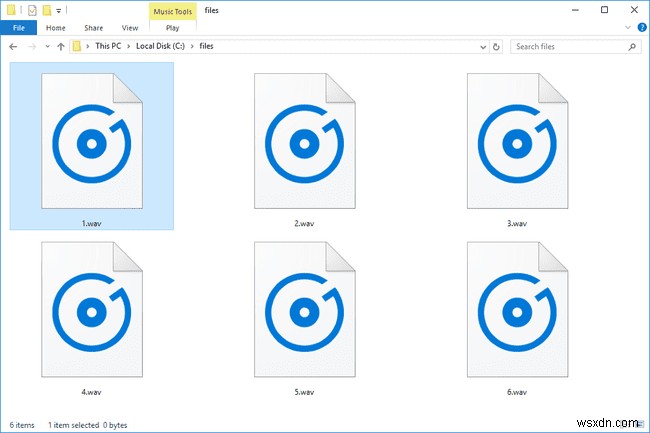The width and height of the screenshot is (650, 433).
Task: Go up one folder level
Action: [x=61, y=46]
